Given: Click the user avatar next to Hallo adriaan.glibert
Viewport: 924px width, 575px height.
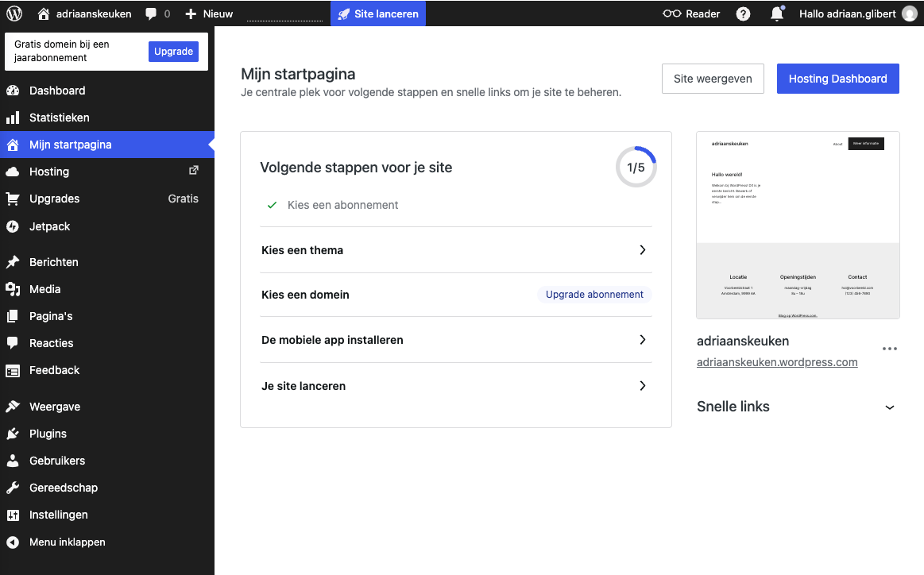Looking at the screenshot, I should point(910,14).
